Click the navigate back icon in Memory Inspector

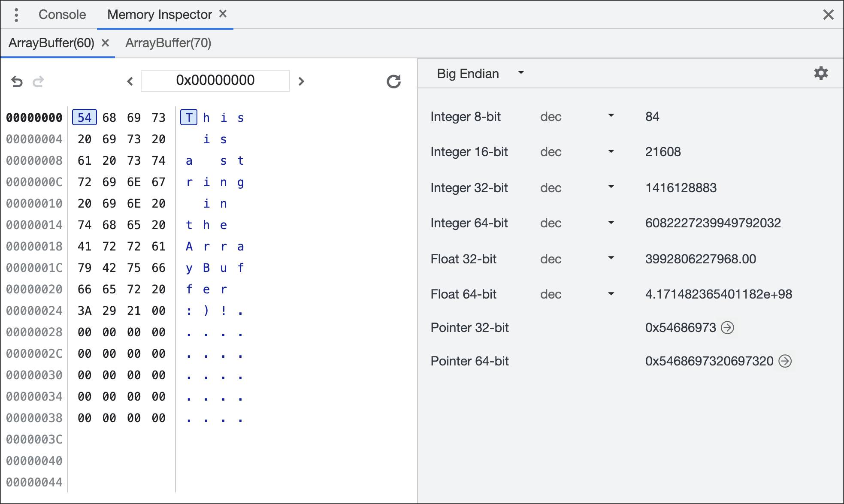pyautogui.click(x=17, y=81)
